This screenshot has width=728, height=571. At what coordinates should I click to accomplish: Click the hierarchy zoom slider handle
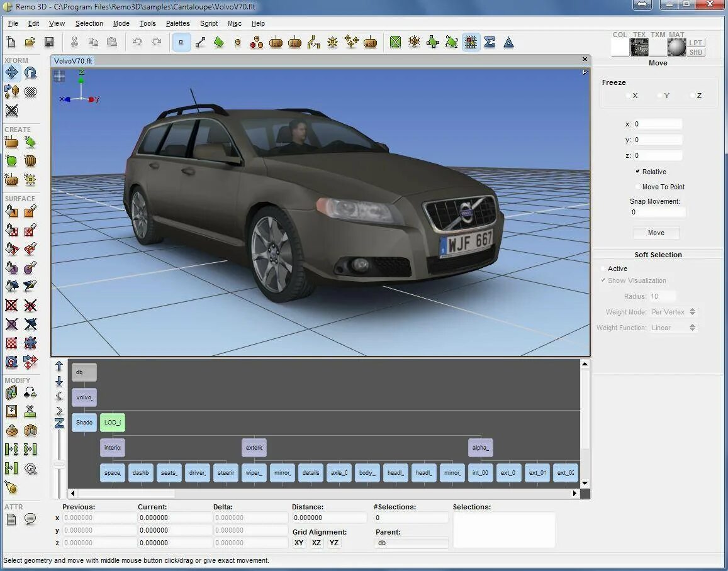(59, 464)
